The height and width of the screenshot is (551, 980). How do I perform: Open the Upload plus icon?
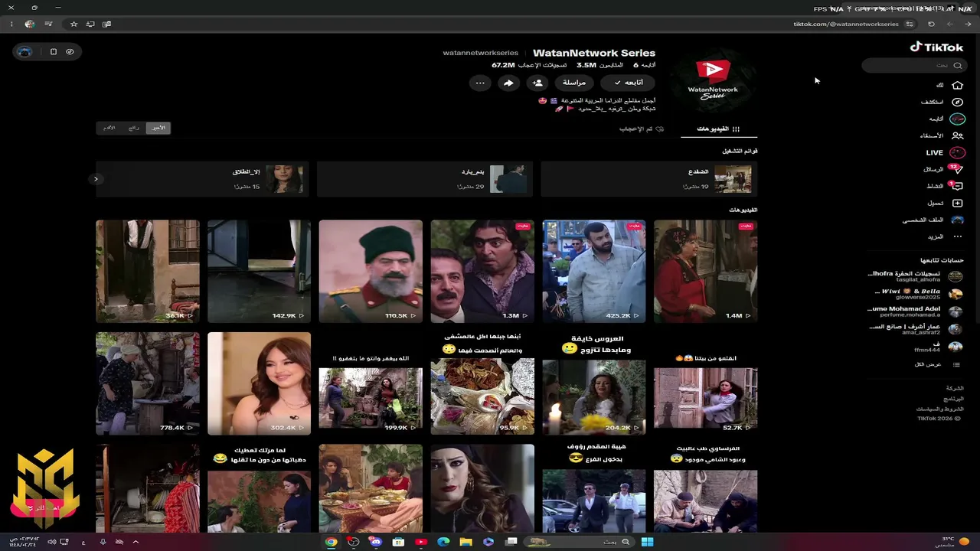click(x=957, y=203)
